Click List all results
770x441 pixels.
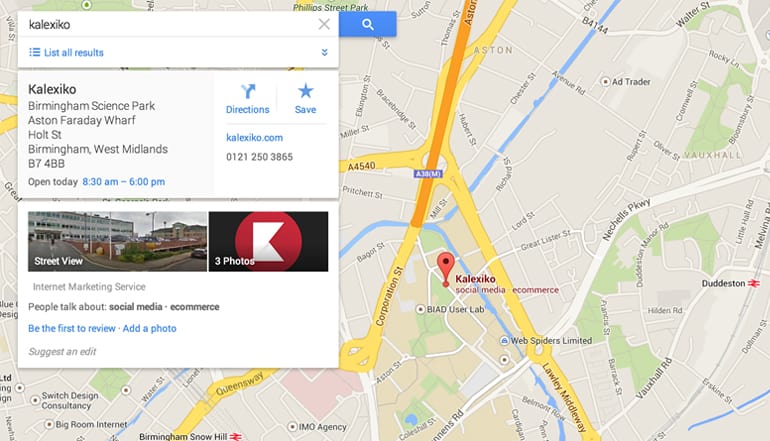point(66,53)
